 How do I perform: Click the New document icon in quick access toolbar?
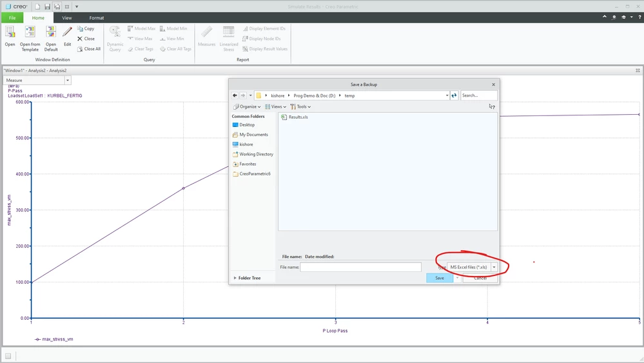[37, 6]
